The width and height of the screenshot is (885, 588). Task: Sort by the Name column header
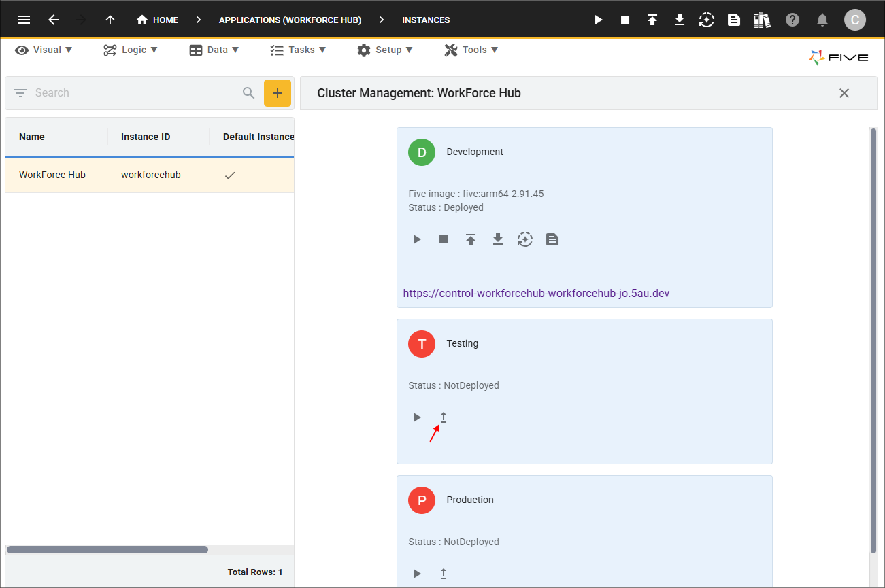point(32,137)
